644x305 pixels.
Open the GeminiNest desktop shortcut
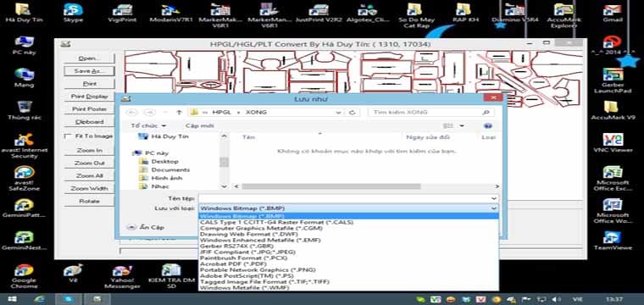pos(25,241)
